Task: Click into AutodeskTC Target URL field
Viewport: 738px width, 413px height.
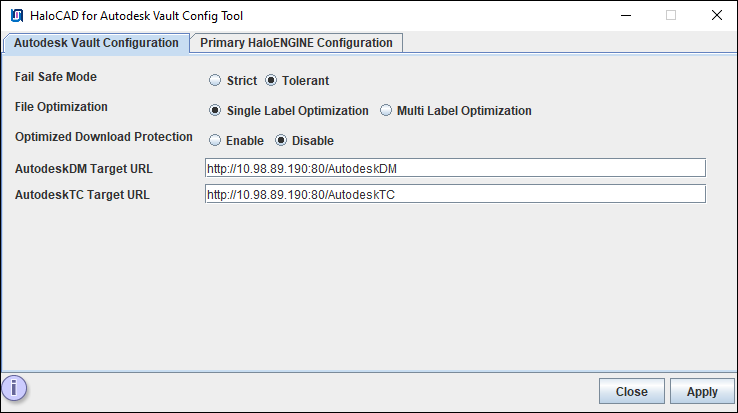Action: [455, 194]
